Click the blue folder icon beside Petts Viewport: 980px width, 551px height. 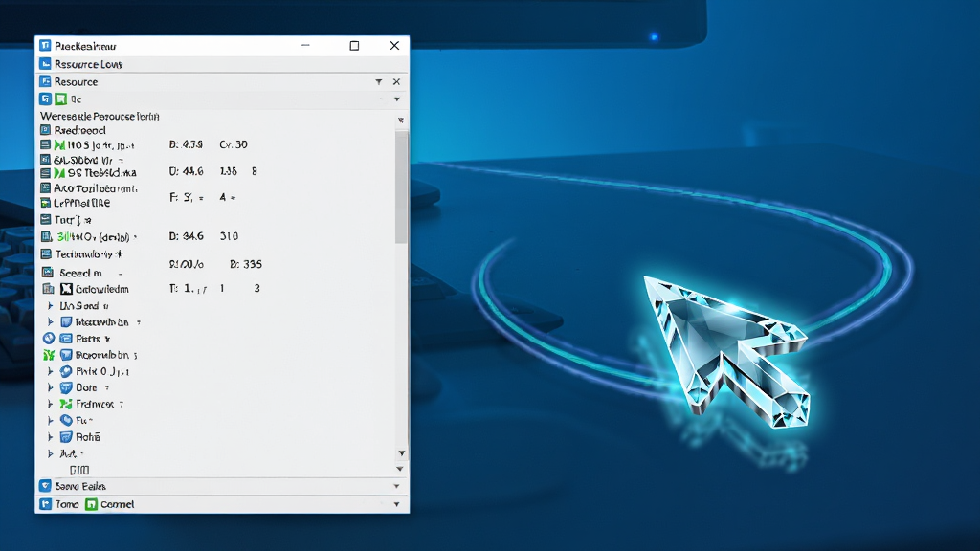click(x=66, y=338)
